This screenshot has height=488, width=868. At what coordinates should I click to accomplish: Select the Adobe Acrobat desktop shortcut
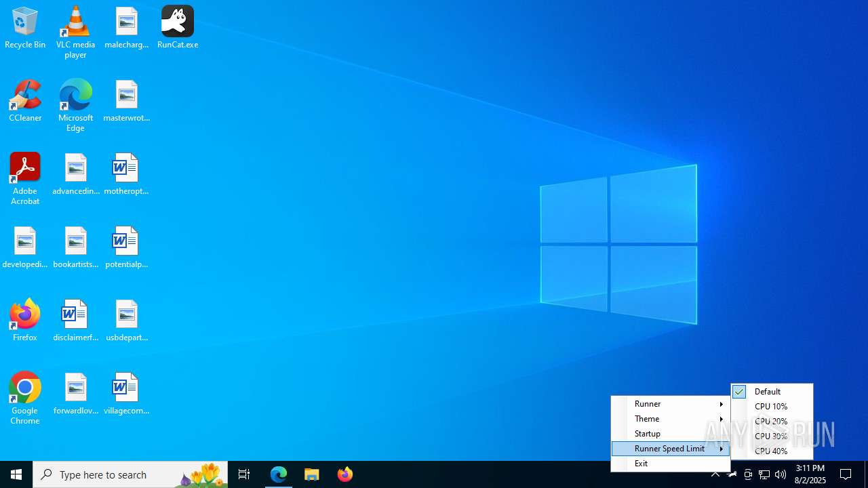point(25,179)
